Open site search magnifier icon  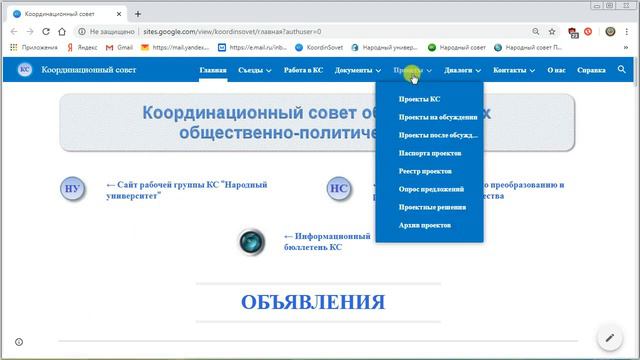(x=621, y=69)
